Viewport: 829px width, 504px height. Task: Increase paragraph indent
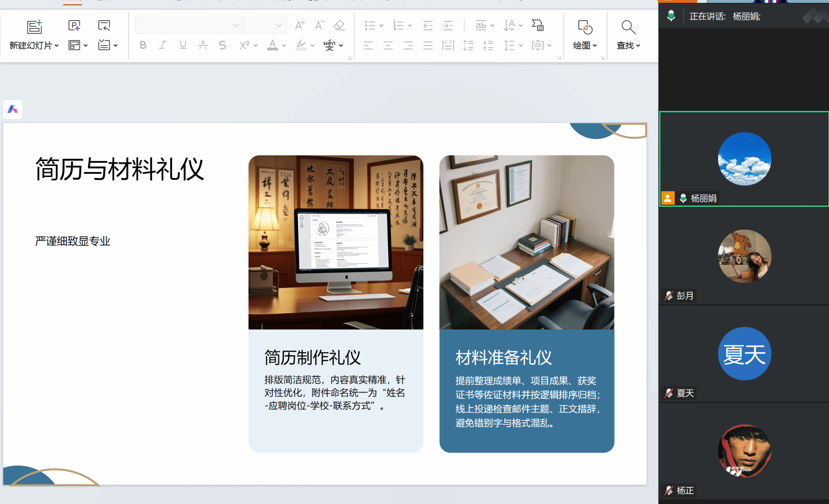click(x=448, y=26)
